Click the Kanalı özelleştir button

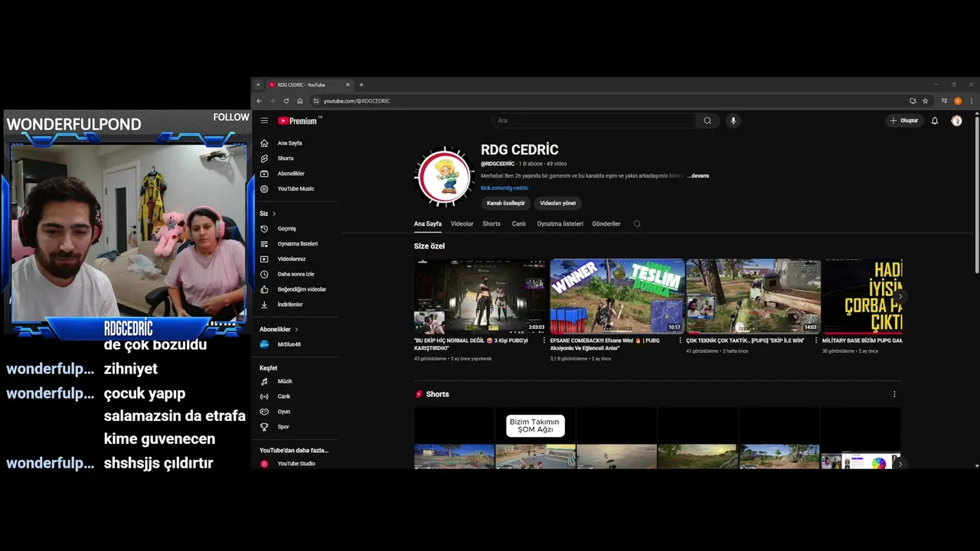pos(506,204)
